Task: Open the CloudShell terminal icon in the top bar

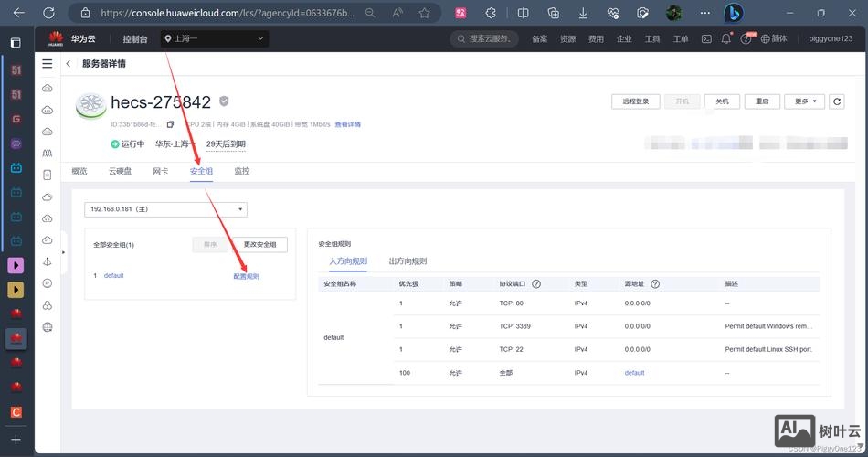Action: [x=706, y=39]
